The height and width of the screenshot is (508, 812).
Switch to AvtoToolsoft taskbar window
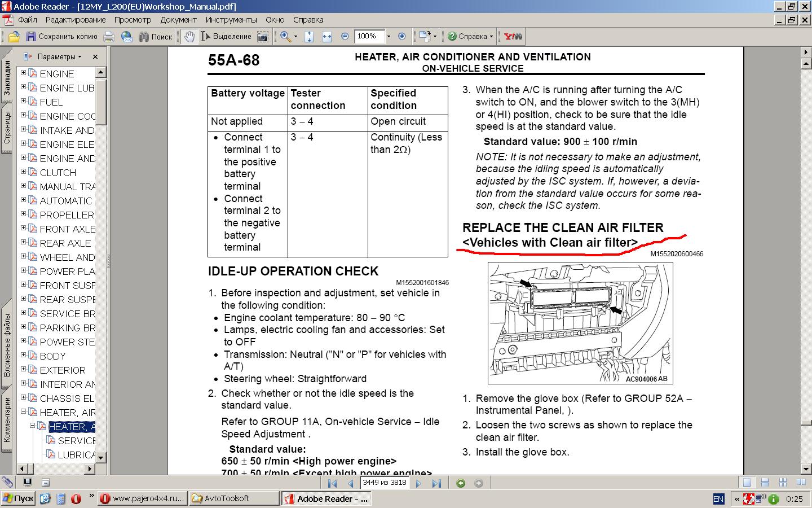tap(234, 498)
